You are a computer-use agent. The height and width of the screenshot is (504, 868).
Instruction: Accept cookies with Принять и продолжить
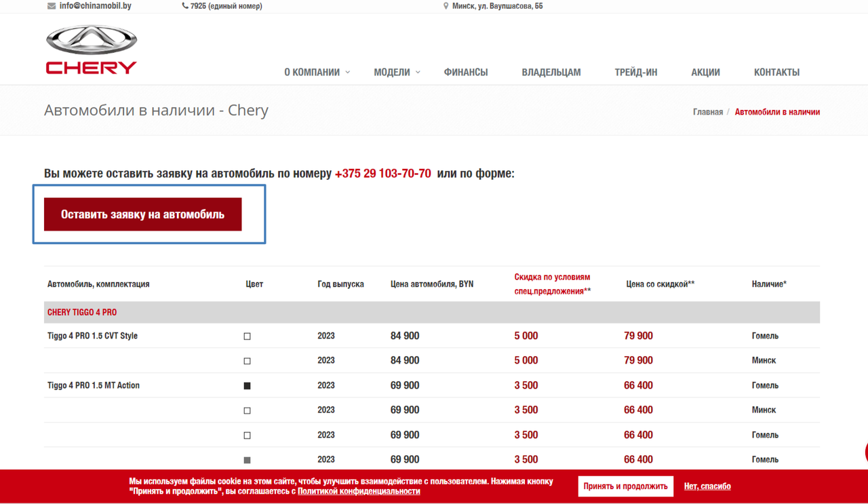(626, 486)
